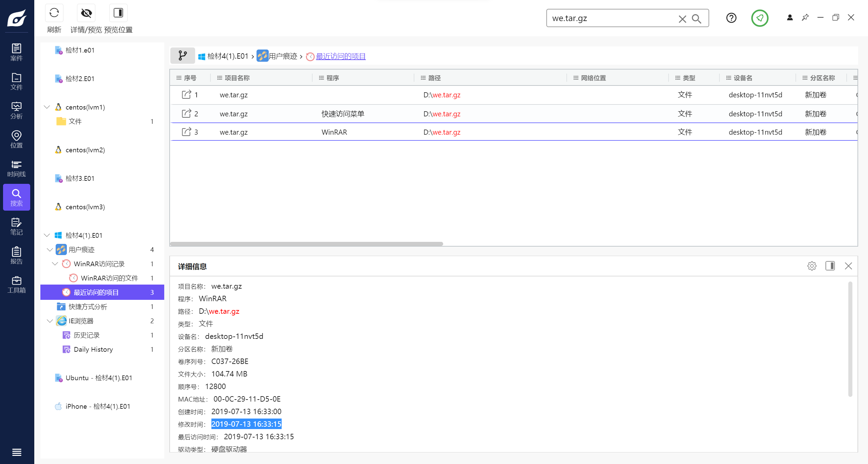Select 检材2.E01 in the evidence tree
Image resolution: width=868 pixels, height=464 pixels.
(80, 79)
